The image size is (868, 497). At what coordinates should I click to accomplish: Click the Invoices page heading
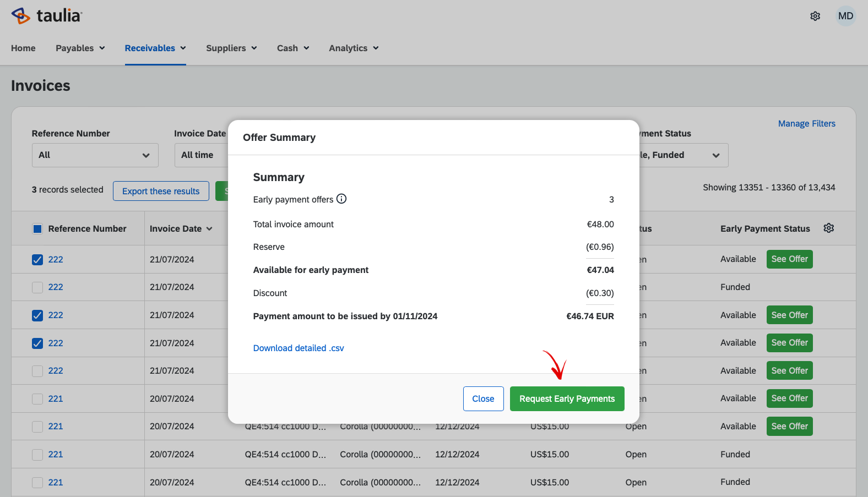point(41,85)
